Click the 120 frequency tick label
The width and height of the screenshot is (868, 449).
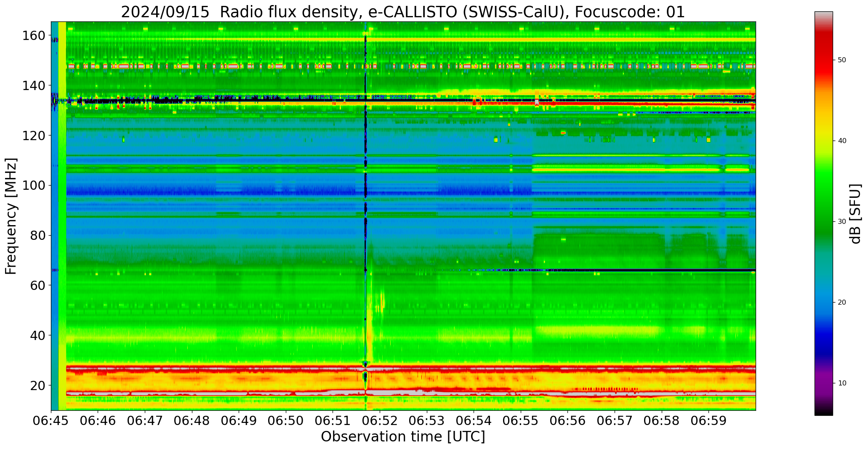coord(34,135)
